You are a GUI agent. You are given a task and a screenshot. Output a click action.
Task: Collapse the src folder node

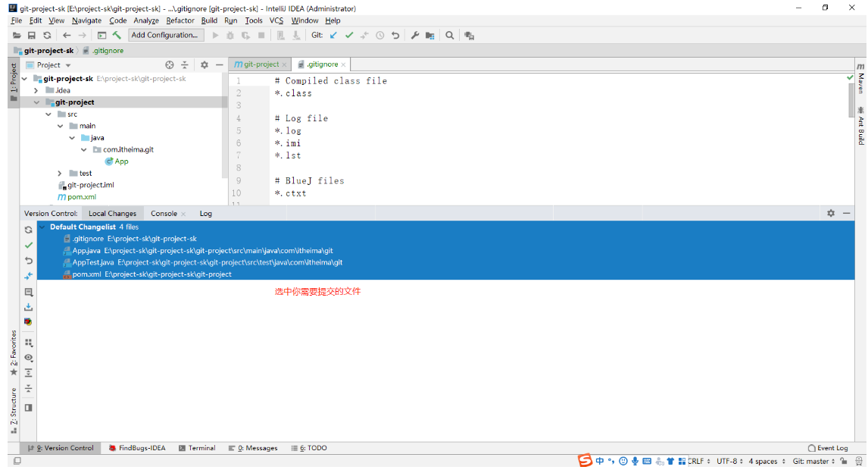[48, 114]
